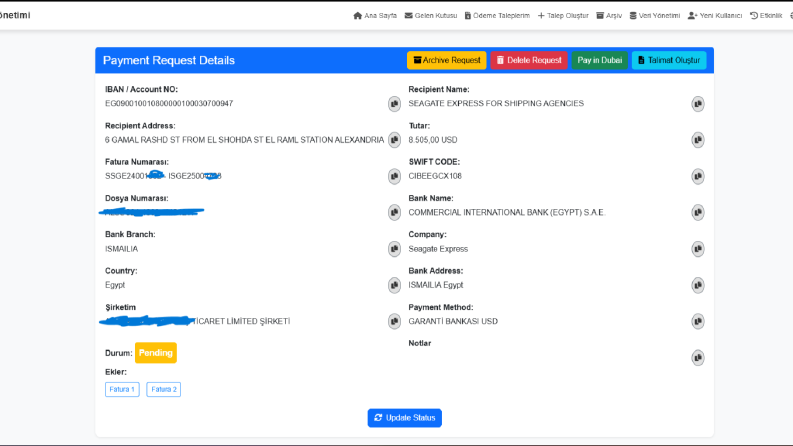This screenshot has height=446, width=793.
Task: Click the bank address ISMAILIA Egypt
Action: (x=436, y=285)
